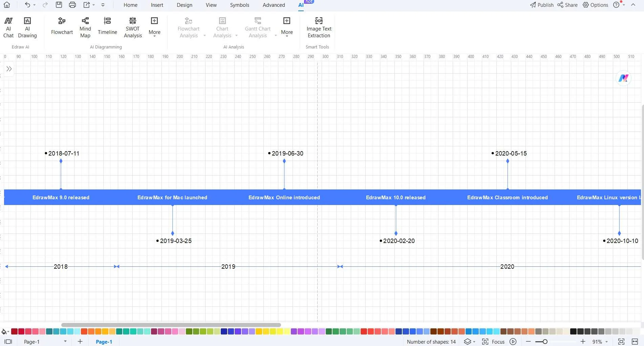644x346 pixels.
Task: Pick the black color swatch
Action: coord(573,331)
